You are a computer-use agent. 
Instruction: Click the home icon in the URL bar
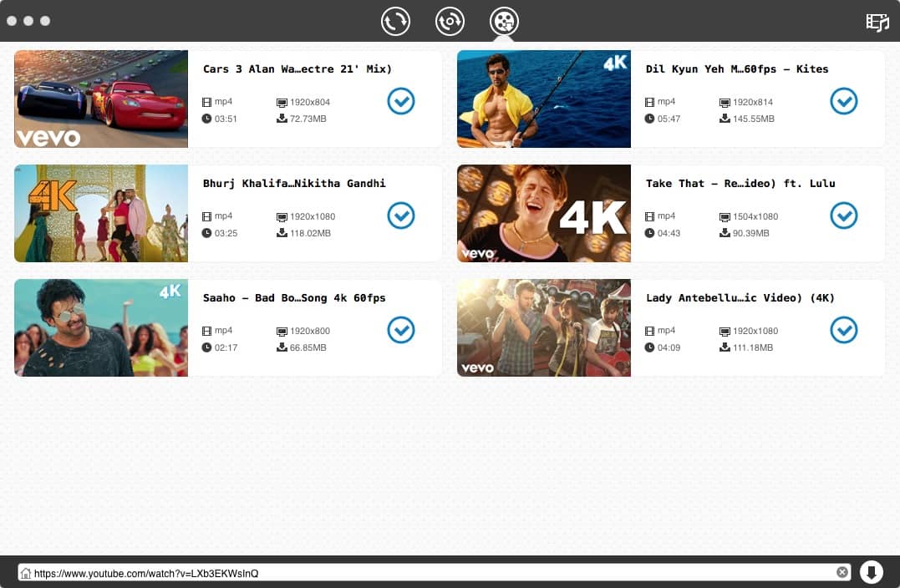pos(25,572)
